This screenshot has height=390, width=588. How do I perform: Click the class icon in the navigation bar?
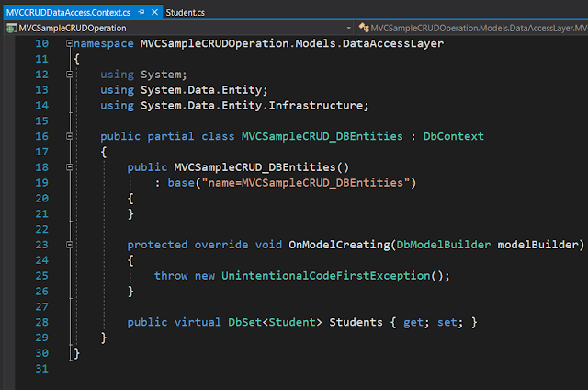[x=364, y=28]
